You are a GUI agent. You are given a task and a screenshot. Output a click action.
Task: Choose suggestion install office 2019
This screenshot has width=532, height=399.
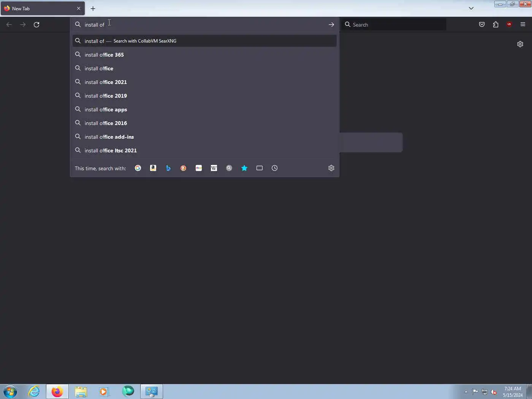click(204, 96)
